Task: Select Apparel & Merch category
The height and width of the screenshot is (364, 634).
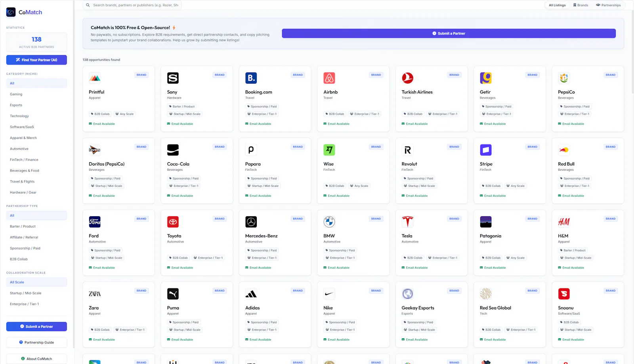Action: tap(36, 138)
